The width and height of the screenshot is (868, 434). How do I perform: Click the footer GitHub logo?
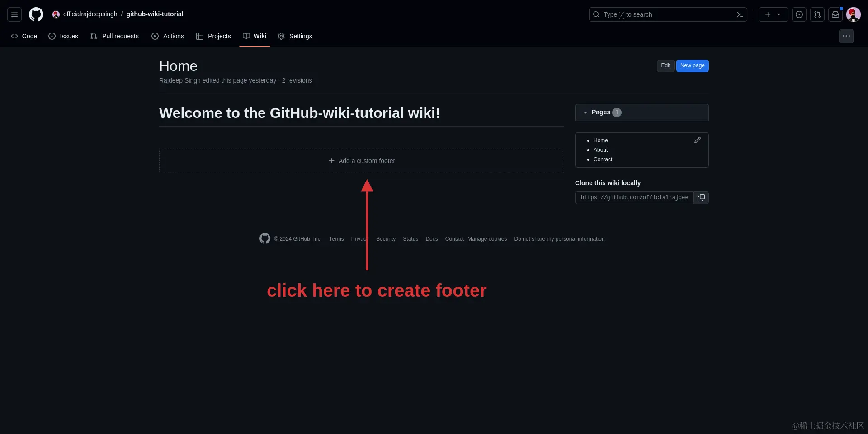265,238
